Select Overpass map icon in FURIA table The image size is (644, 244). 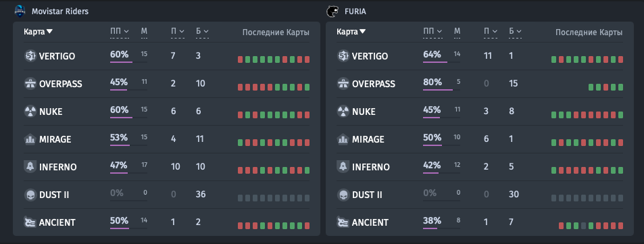tap(343, 84)
